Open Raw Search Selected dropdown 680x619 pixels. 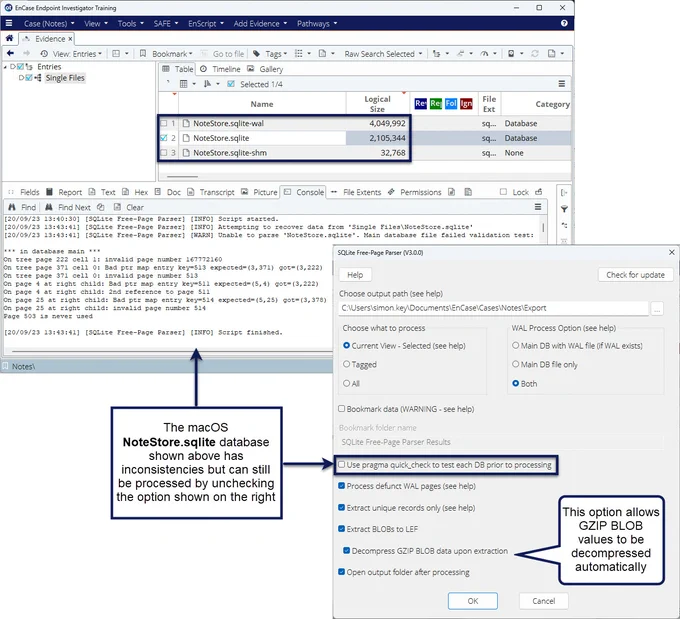point(383,53)
